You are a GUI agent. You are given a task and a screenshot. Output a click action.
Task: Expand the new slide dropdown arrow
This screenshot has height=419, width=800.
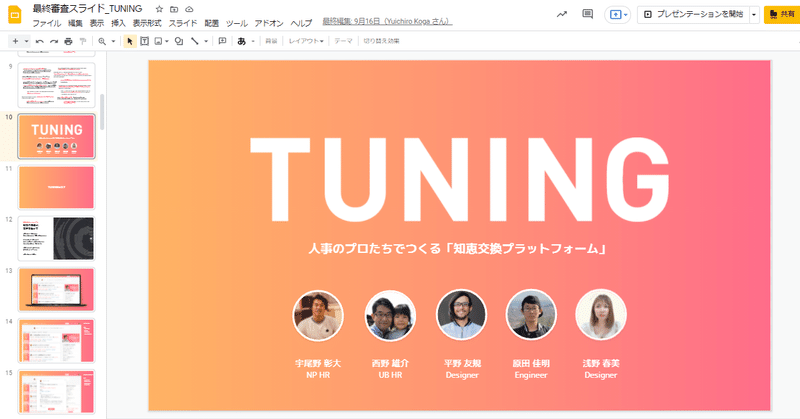tap(27, 41)
